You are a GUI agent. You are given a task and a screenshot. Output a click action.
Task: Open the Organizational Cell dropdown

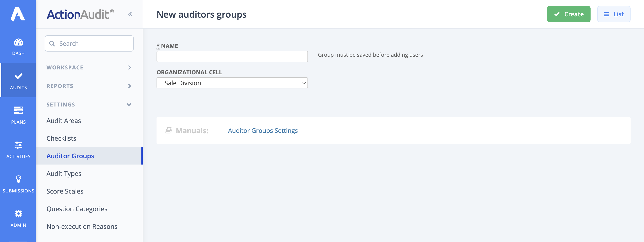click(232, 83)
